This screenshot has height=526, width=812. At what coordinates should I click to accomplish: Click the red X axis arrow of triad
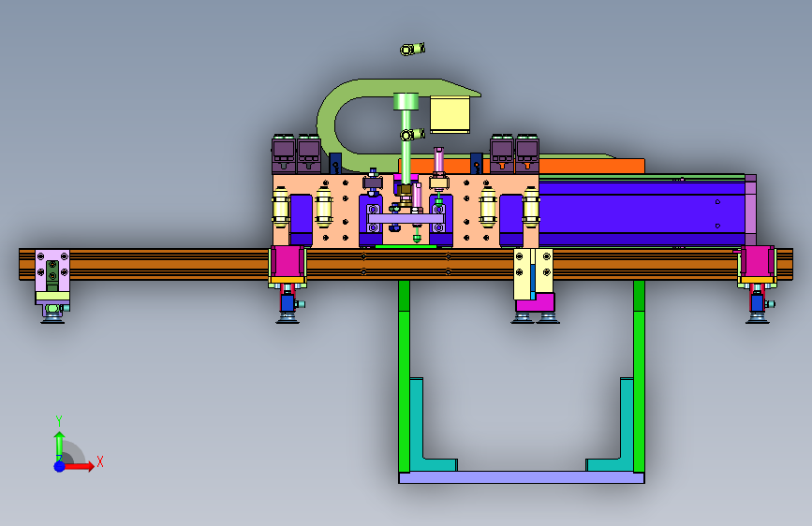[79, 466]
